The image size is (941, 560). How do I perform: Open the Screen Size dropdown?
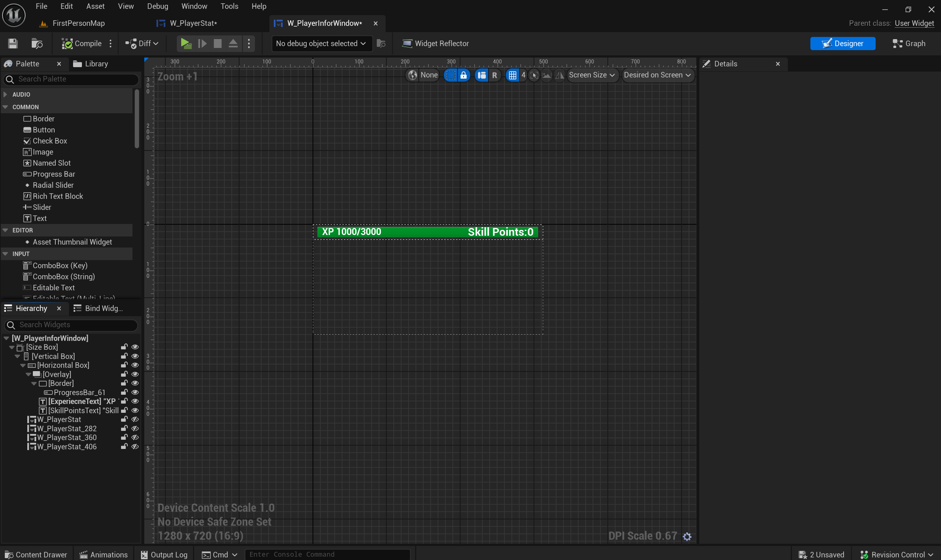click(592, 75)
